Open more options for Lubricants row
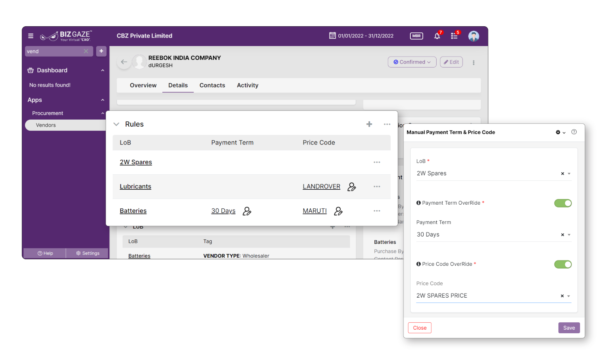The image size is (607, 364). point(377,186)
